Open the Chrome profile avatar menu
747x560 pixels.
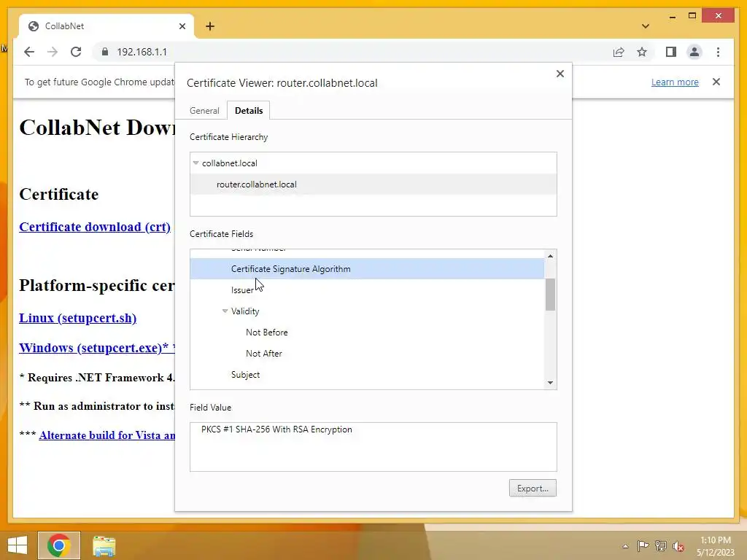[694, 52]
